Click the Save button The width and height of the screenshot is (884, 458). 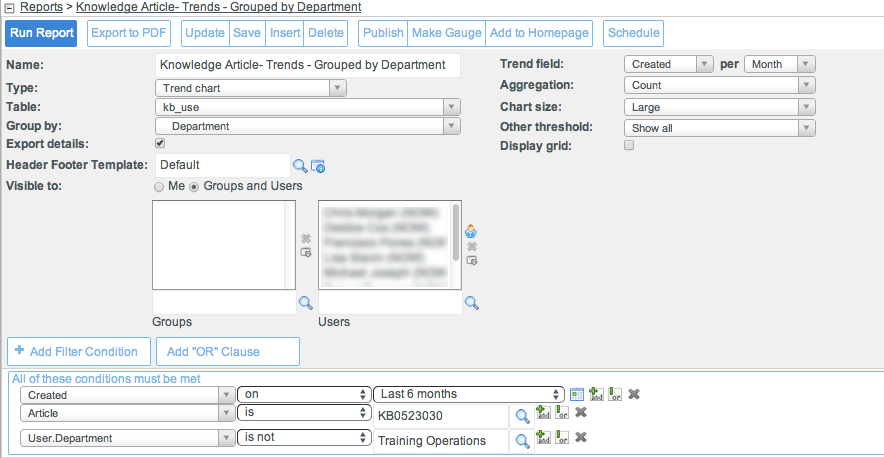pyautogui.click(x=247, y=33)
